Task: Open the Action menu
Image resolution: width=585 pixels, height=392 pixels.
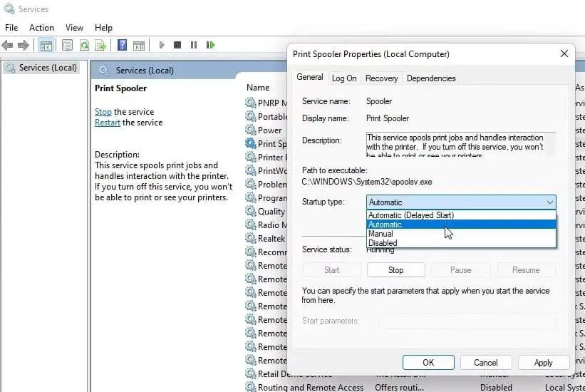Action: pyautogui.click(x=41, y=27)
